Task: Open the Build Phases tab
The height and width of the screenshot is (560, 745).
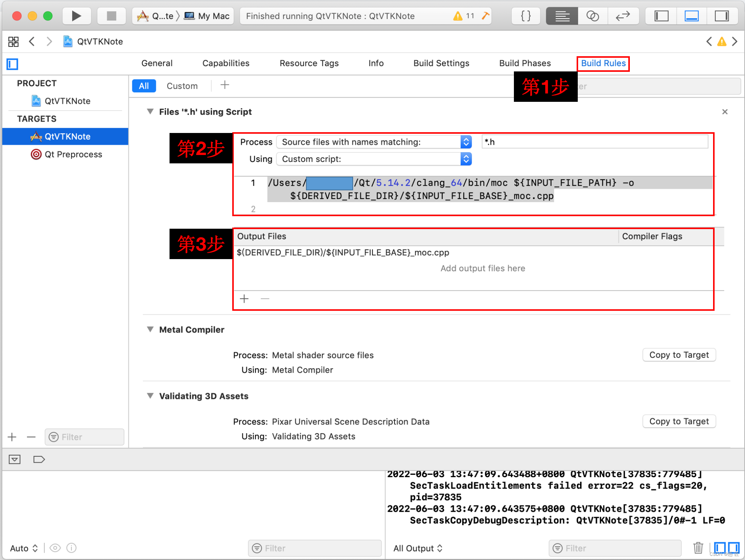Action: (525, 63)
